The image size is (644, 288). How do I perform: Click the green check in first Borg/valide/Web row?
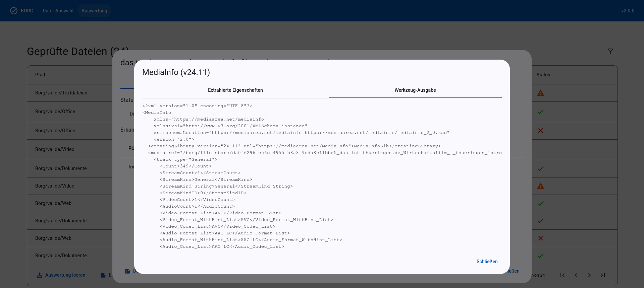tap(541, 203)
